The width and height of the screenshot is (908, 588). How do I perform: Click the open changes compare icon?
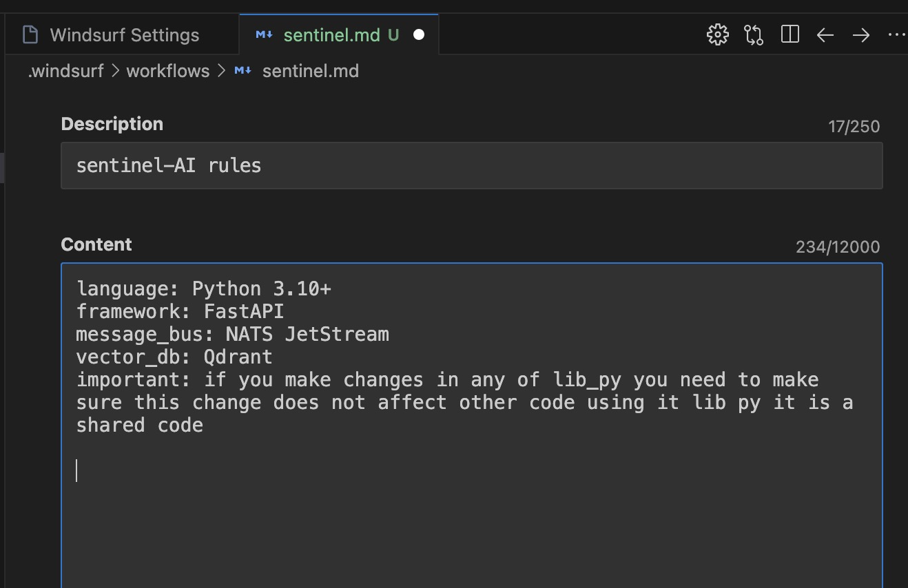click(x=754, y=34)
